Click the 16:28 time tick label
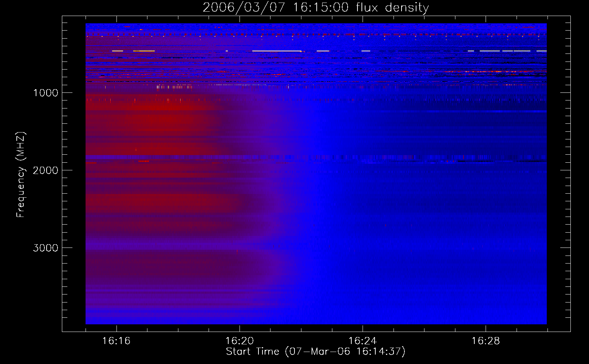Screen dimensions: 589x364 coord(486,341)
